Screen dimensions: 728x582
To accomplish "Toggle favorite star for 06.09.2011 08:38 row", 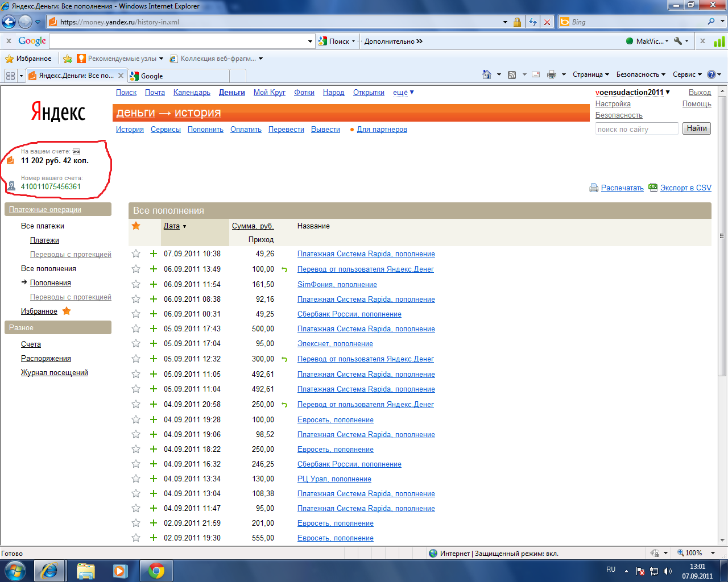I will pyautogui.click(x=135, y=299).
